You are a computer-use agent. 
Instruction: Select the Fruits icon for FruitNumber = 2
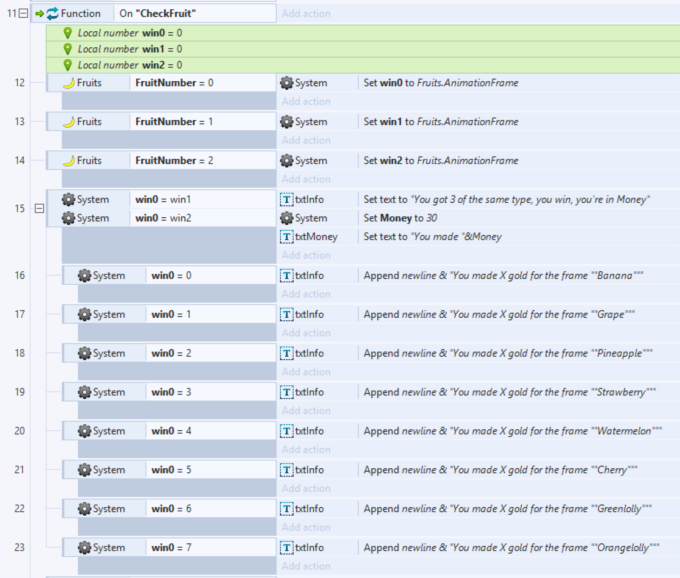click(x=68, y=160)
